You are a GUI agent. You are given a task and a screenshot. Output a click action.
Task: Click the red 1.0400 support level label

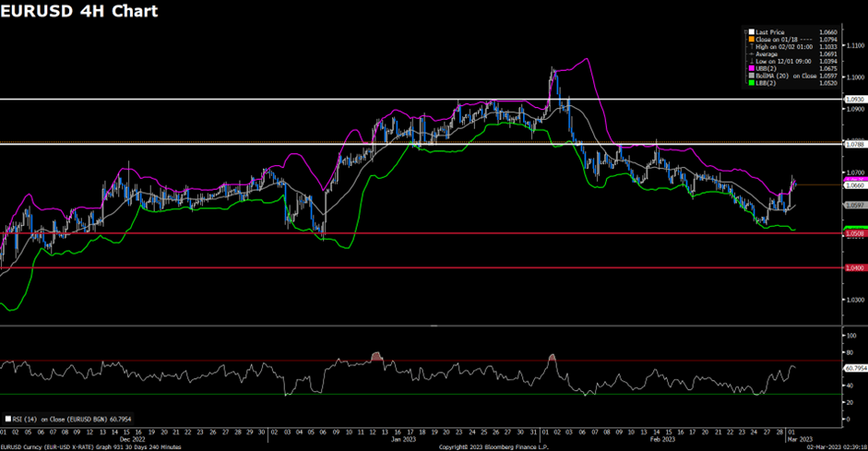coord(853,268)
